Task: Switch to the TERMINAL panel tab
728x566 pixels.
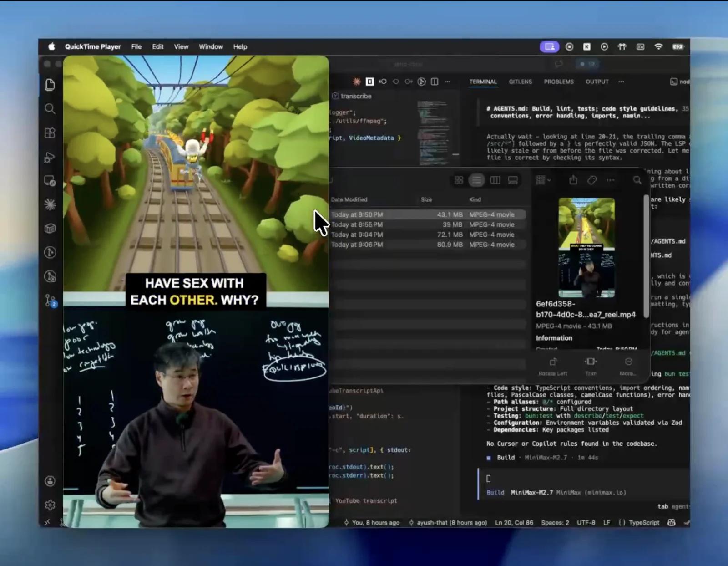Action: click(483, 82)
